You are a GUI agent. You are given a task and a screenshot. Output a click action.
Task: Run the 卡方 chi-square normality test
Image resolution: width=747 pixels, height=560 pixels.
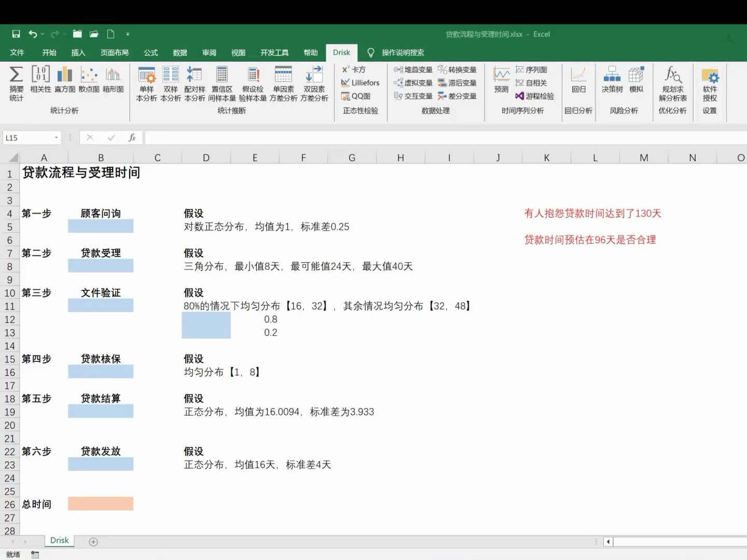point(354,69)
